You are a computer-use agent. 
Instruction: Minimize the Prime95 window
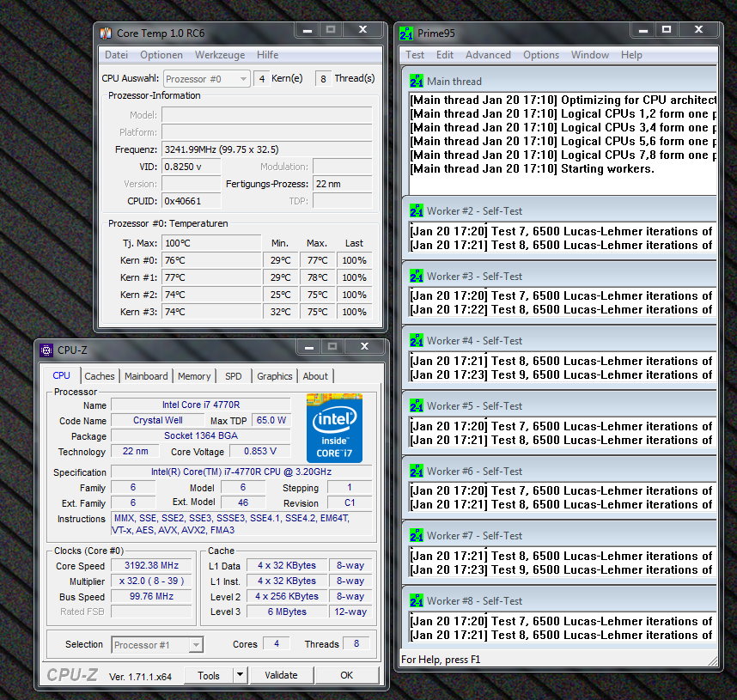point(643,30)
